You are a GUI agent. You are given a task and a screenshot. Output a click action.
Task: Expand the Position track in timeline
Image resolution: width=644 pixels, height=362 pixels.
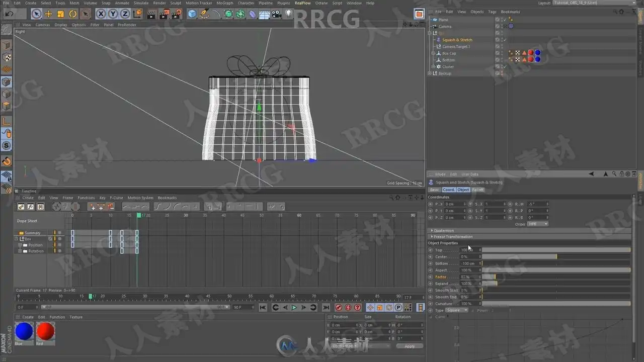click(20, 245)
